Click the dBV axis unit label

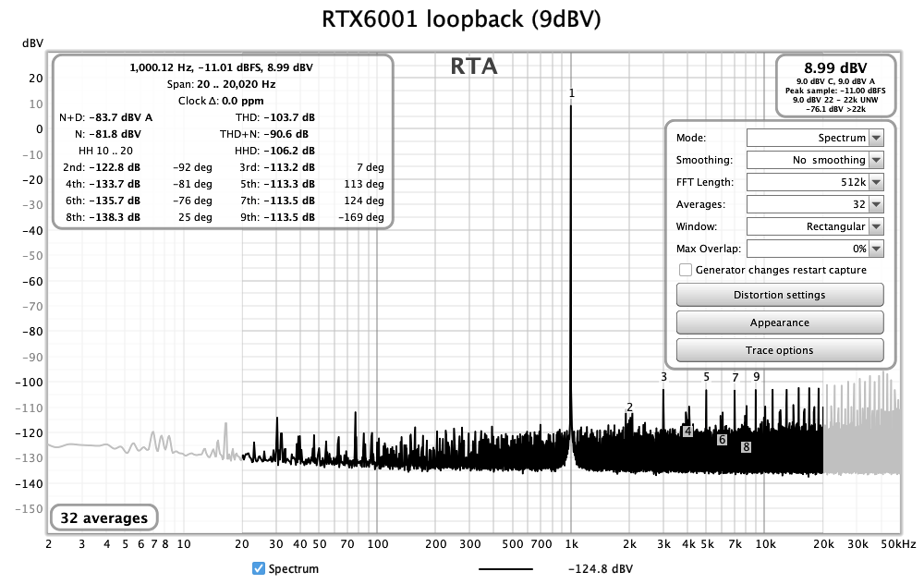click(32, 43)
